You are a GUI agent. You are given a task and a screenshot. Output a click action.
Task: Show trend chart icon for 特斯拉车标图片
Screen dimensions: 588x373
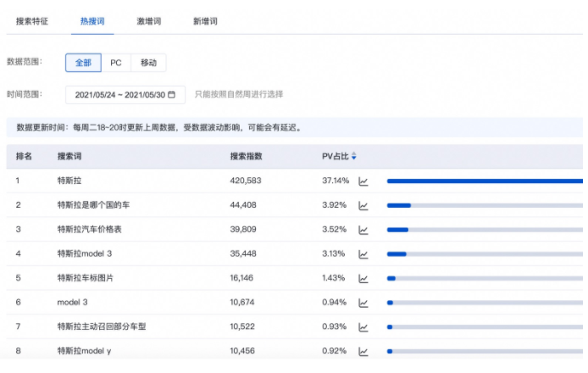coord(363,278)
